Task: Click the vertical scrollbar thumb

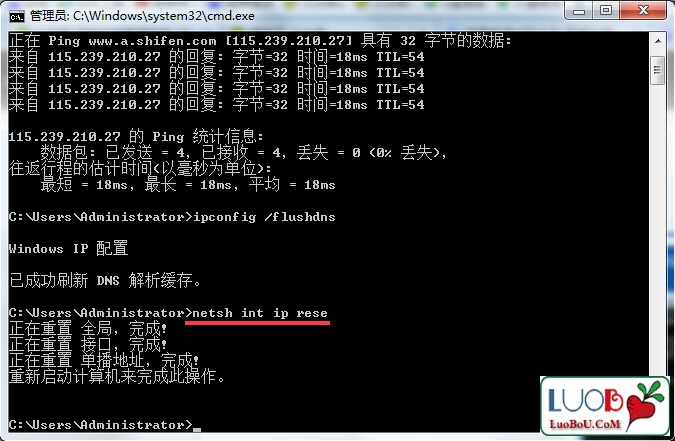Action: (x=657, y=70)
